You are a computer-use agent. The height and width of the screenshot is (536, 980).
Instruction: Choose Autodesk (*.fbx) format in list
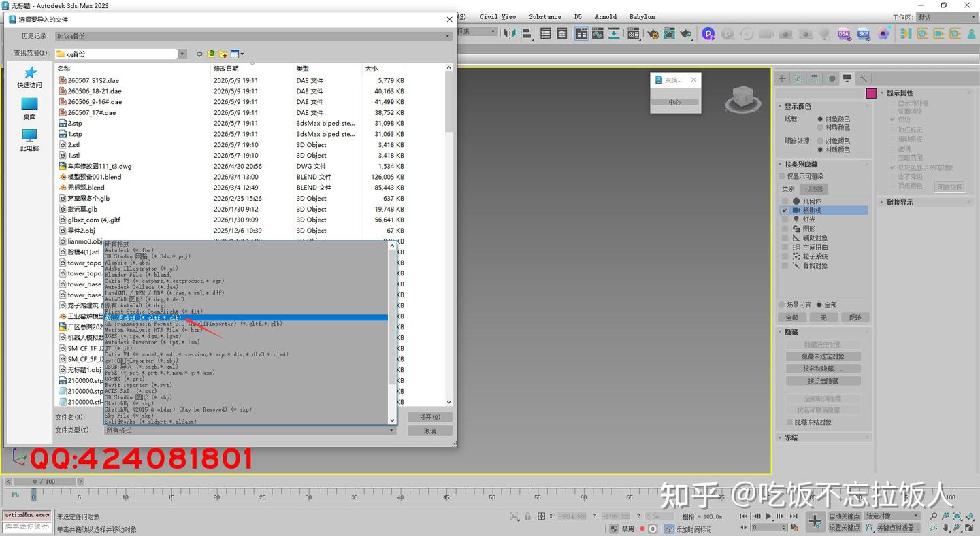click(246, 250)
